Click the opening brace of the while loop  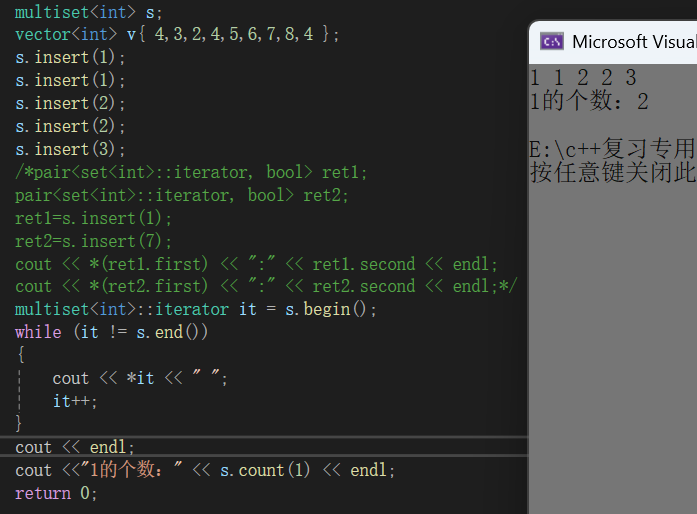[x=20, y=355]
